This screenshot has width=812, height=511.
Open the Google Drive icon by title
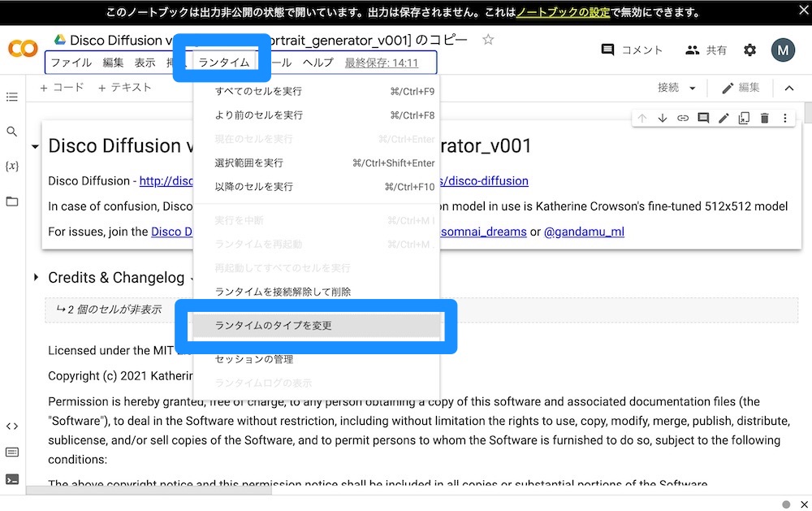[60, 39]
